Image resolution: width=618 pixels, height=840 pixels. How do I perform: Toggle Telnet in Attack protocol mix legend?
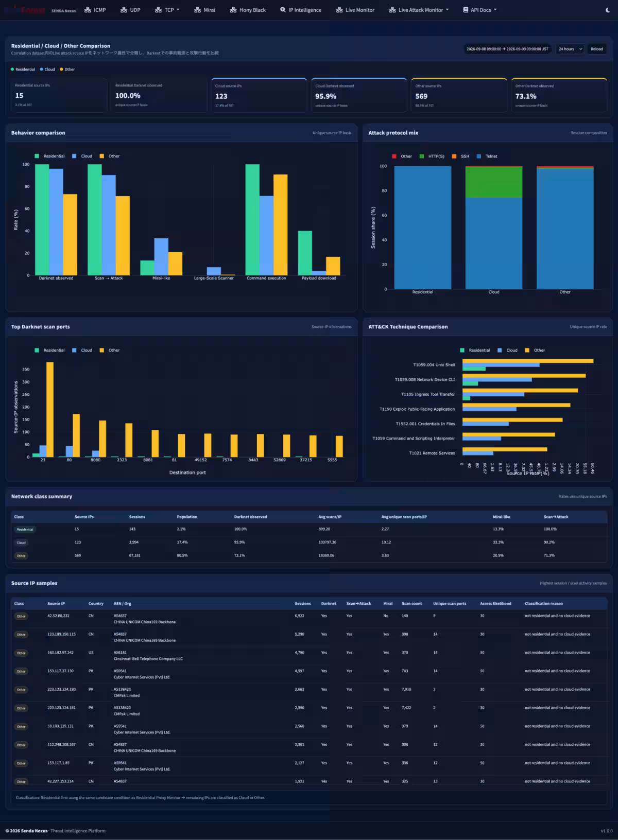(487, 156)
